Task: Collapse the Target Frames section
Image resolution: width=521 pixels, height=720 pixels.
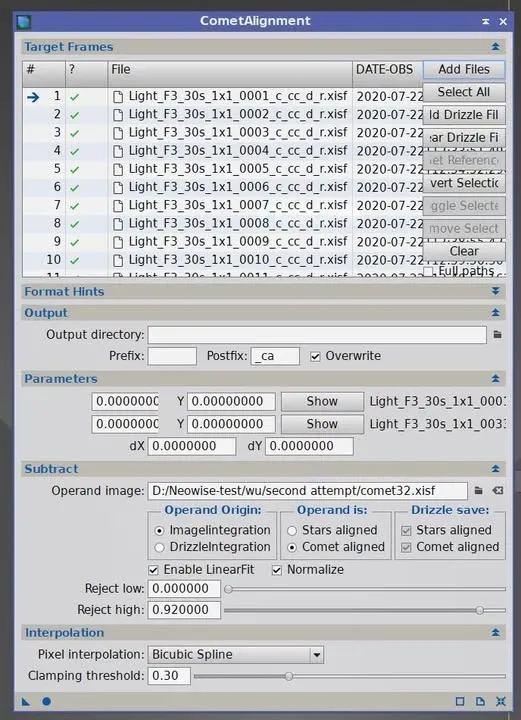Action: click(495, 46)
